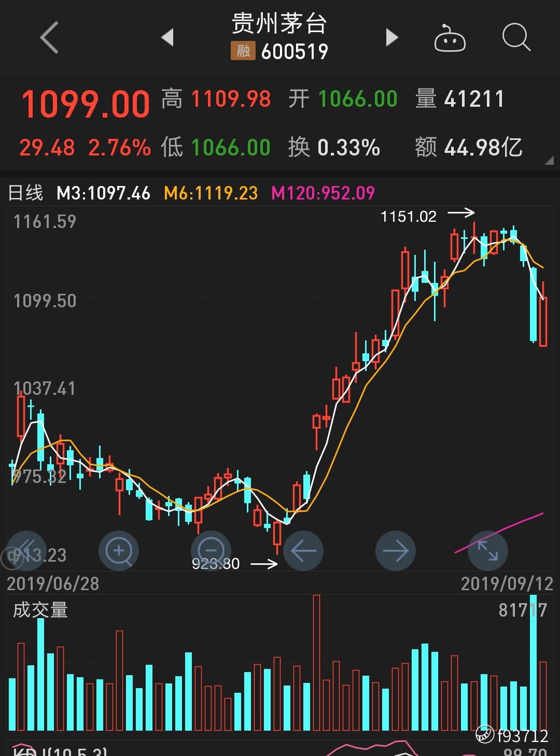Screen dimensions: 560x756
Task: Tap the y-axis label 1037.41
Action: pos(45,388)
